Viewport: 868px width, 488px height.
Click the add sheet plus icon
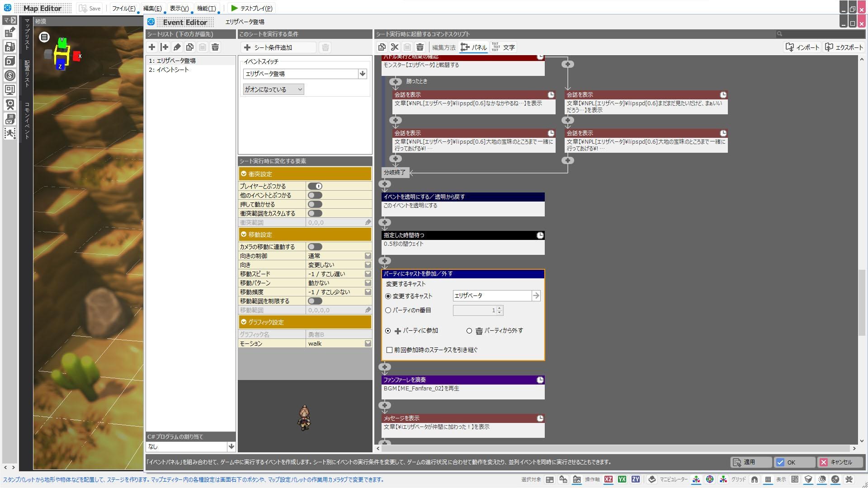tap(152, 47)
